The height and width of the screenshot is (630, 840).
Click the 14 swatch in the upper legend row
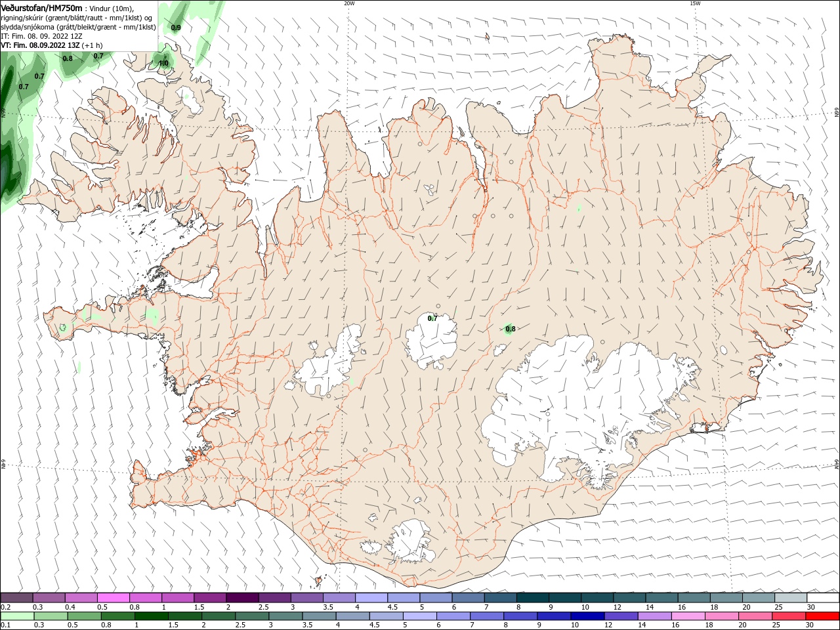pos(661,597)
